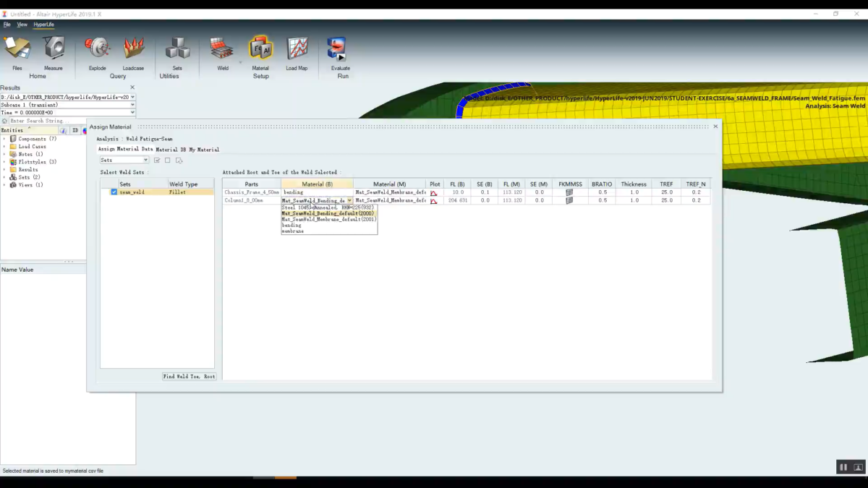Expand the Components (7) tree node
This screenshot has width=868, height=488.
[x=4, y=139]
